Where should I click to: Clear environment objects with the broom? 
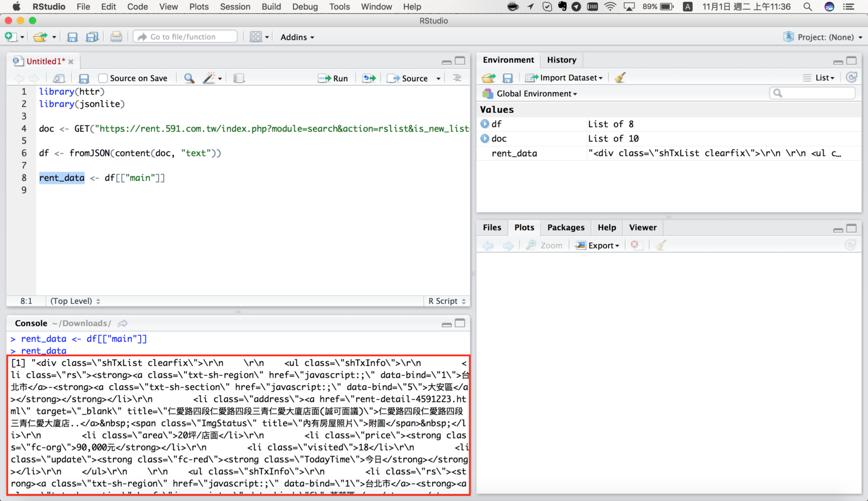620,78
